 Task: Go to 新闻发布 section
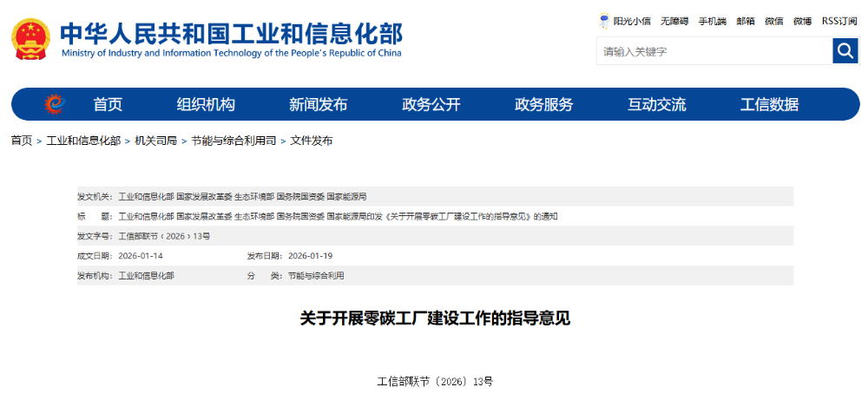(x=318, y=105)
